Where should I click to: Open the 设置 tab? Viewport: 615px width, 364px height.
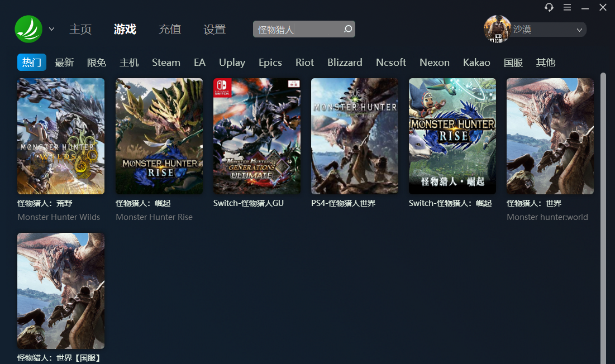214,30
